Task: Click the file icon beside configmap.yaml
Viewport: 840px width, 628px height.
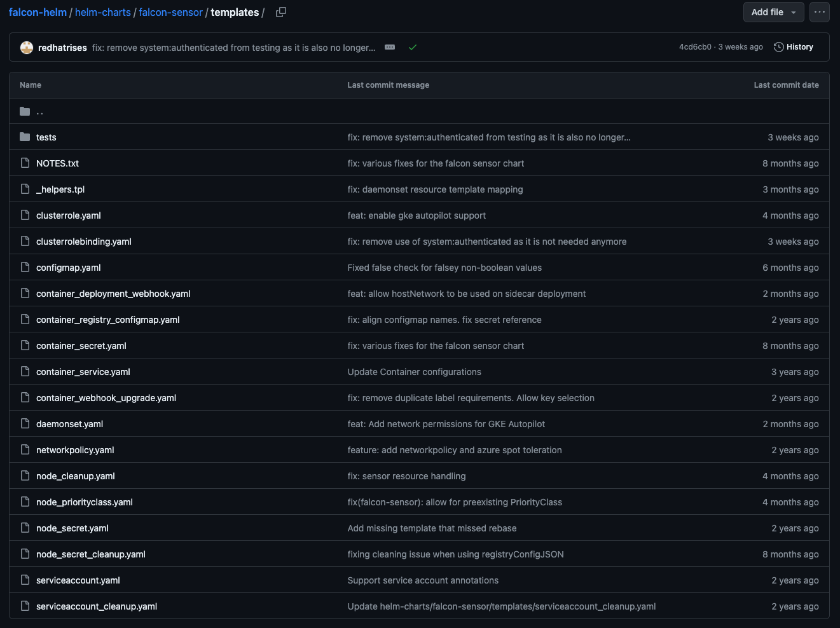Action: [x=25, y=268]
